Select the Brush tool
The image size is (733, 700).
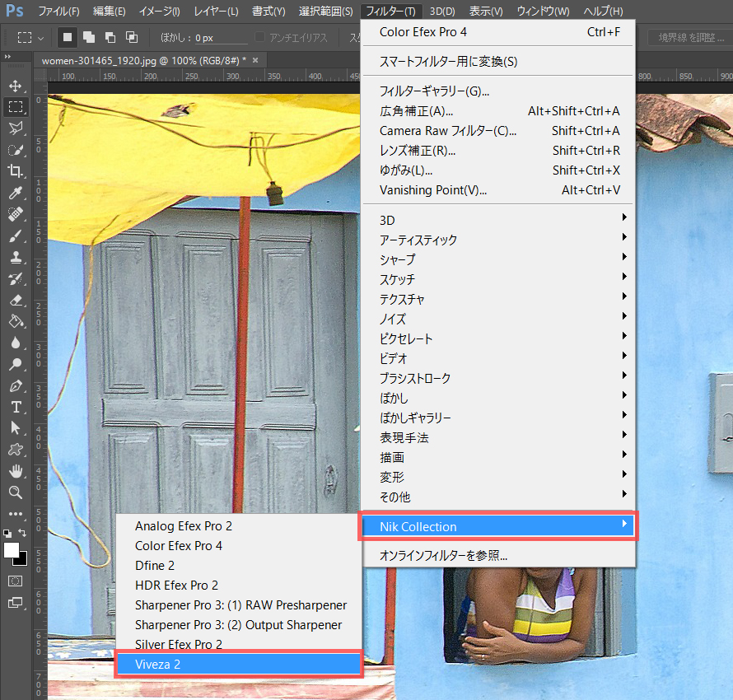pyautogui.click(x=16, y=236)
